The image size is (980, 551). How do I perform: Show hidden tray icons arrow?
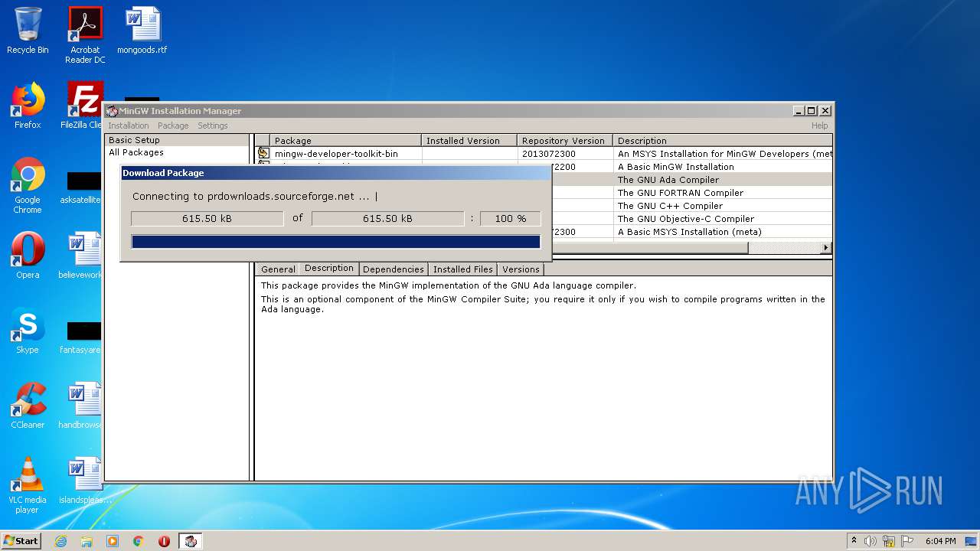[854, 541]
